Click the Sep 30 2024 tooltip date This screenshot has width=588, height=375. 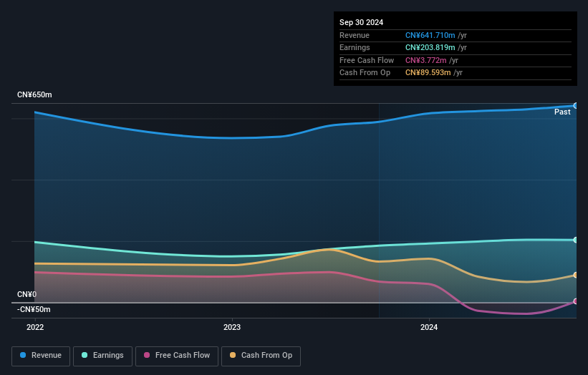(x=361, y=22)
